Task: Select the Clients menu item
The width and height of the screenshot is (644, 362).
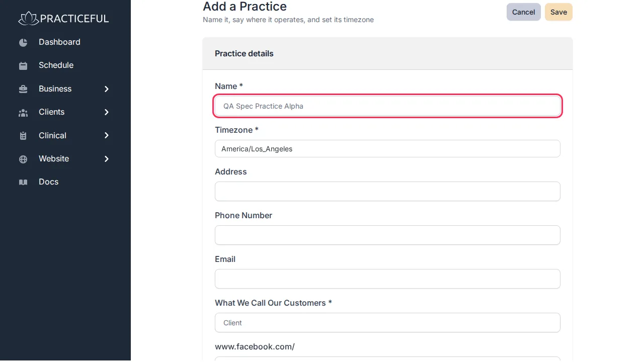Action: pos(51,112)
